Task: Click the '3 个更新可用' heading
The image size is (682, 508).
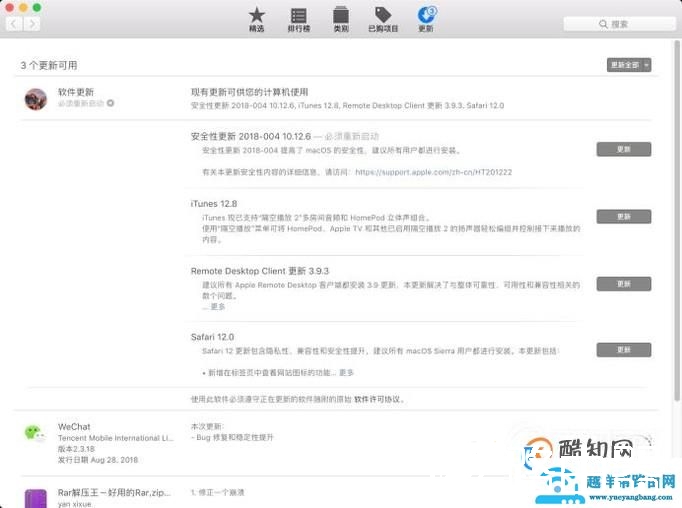Action: click(49, 65)
